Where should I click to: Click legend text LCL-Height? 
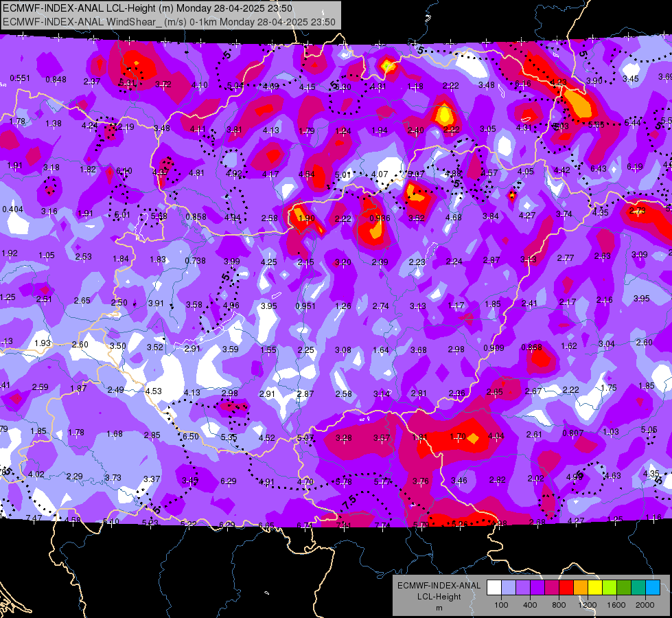[x=439, y=597]
